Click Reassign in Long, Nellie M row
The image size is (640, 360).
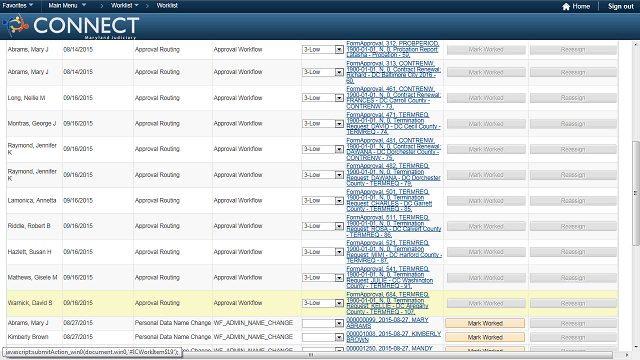[x=573, y=98]
